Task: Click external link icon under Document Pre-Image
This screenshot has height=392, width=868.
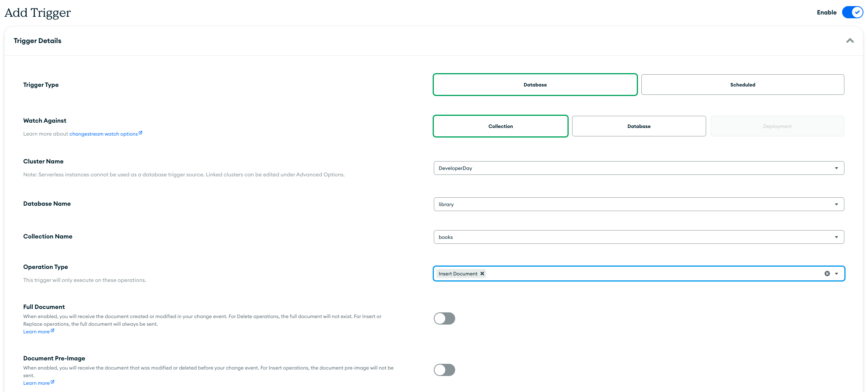Action: point(53,382)
